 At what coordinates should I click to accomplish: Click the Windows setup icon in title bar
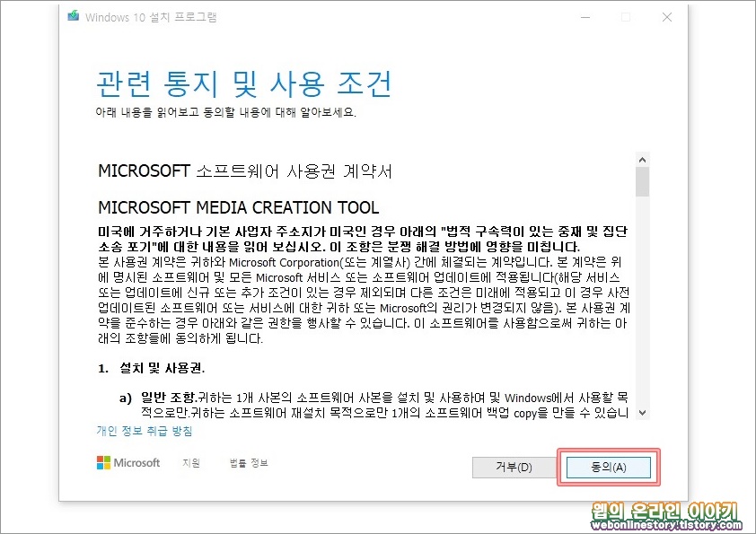pos(73,16)
